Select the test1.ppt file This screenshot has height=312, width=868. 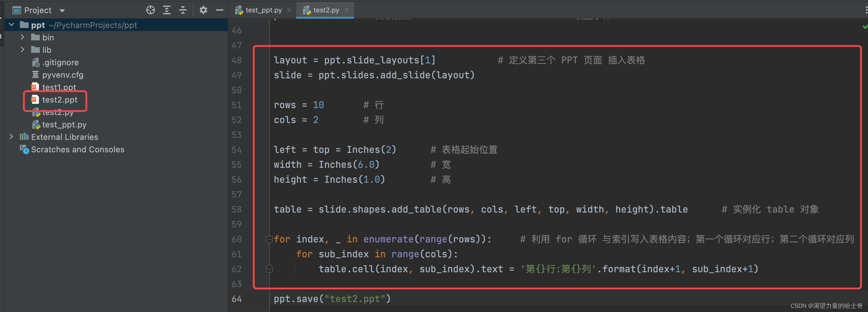pyautogui.click(x=59, y=87)
